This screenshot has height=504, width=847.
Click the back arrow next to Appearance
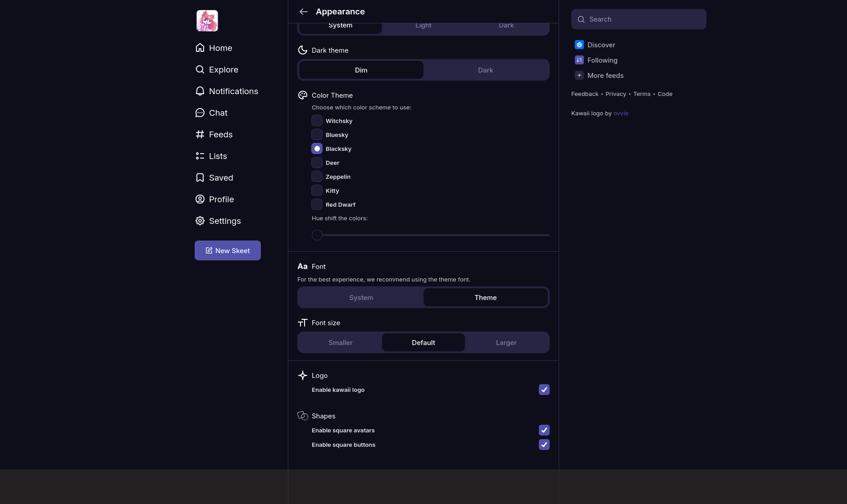tap(303, 12)
